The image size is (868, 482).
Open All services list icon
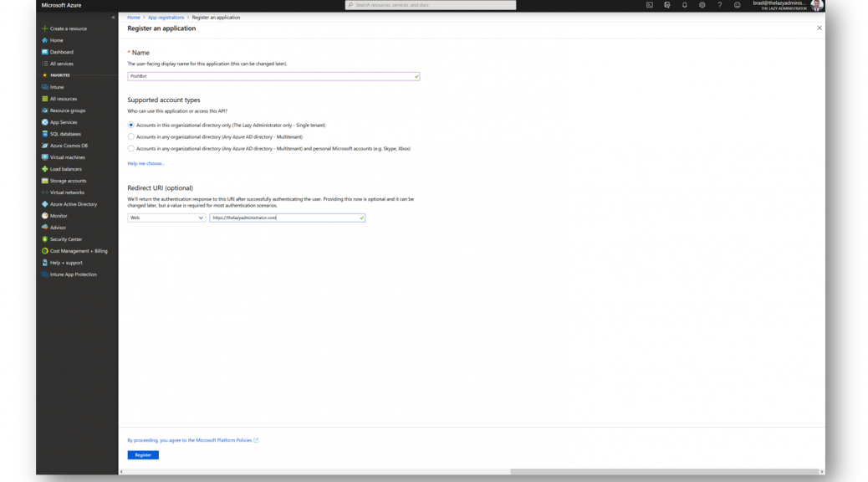pyautogui.click(x=45, y=64)
